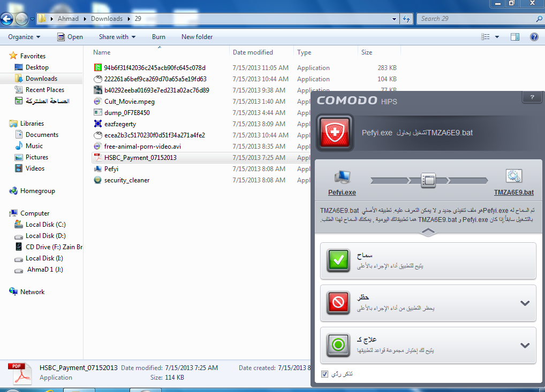Image resolution: width=545 pixels, height=392 pixels.
Task: Click the Pefyi.exe link in alert
Action: pyautogui.click(x=342, y=193)
